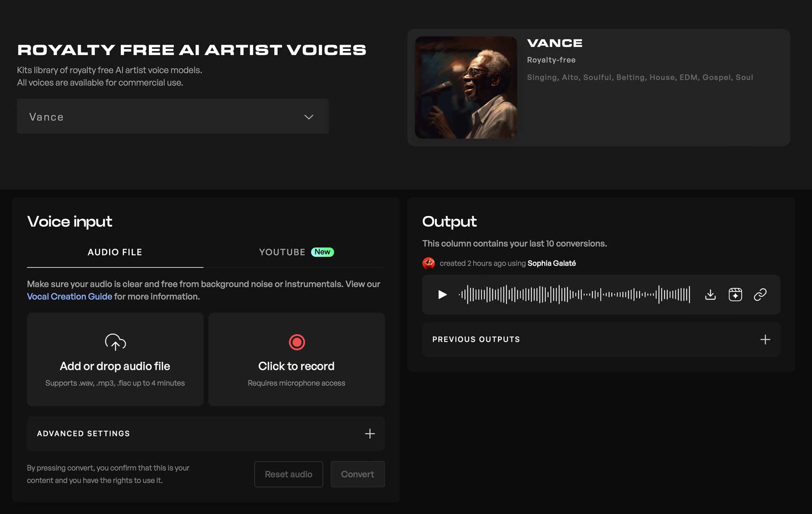812x514 pixels.
Task: Open the AI video generator for the output
Action: coord(735,294)
